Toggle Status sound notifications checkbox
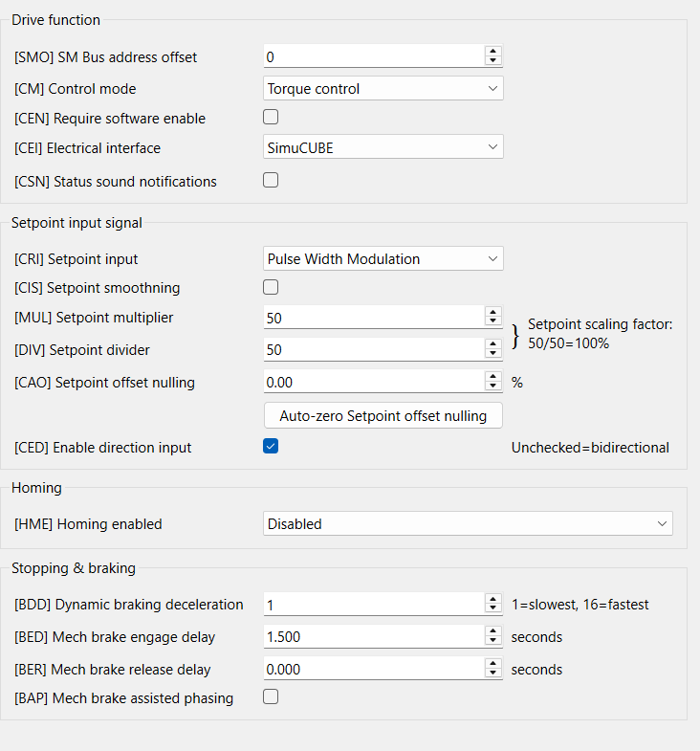 coord(271,180)
